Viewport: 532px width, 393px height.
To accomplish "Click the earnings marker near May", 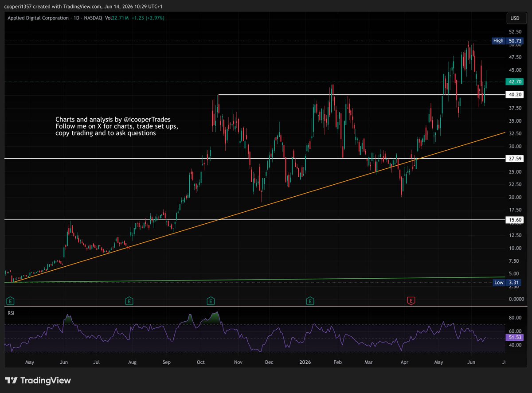I will pos(9,301).
